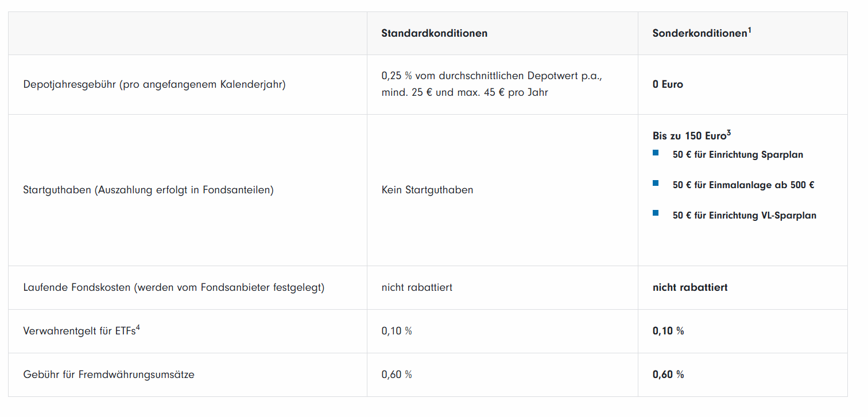Select the Standardkonditionen column header
The height and width of the screenshot is (417, 868).
pyautogui.click(x=434, y=33)
